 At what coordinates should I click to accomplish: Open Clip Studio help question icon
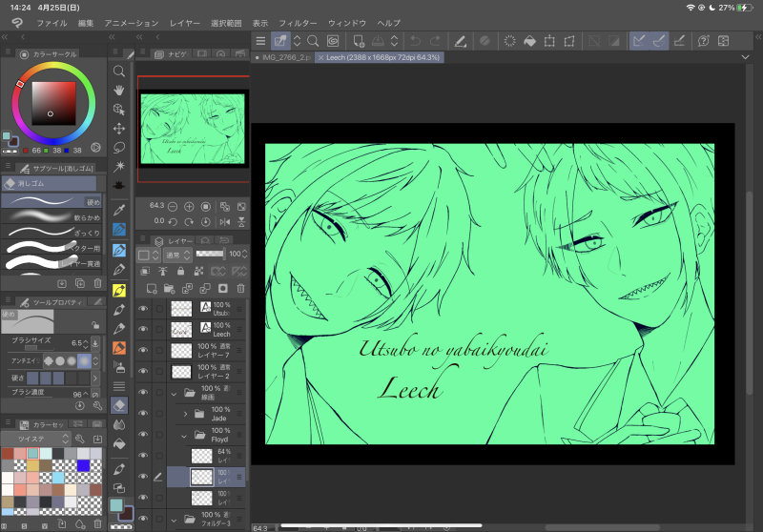[x=703, y=41]
